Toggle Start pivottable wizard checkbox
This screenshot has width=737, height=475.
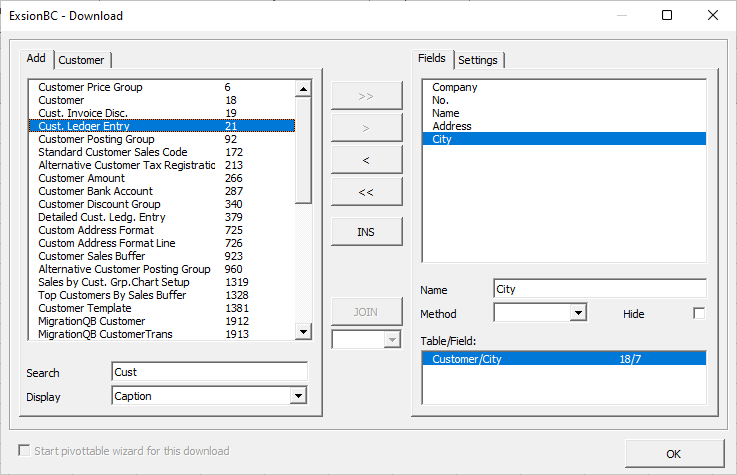[24, 450]
